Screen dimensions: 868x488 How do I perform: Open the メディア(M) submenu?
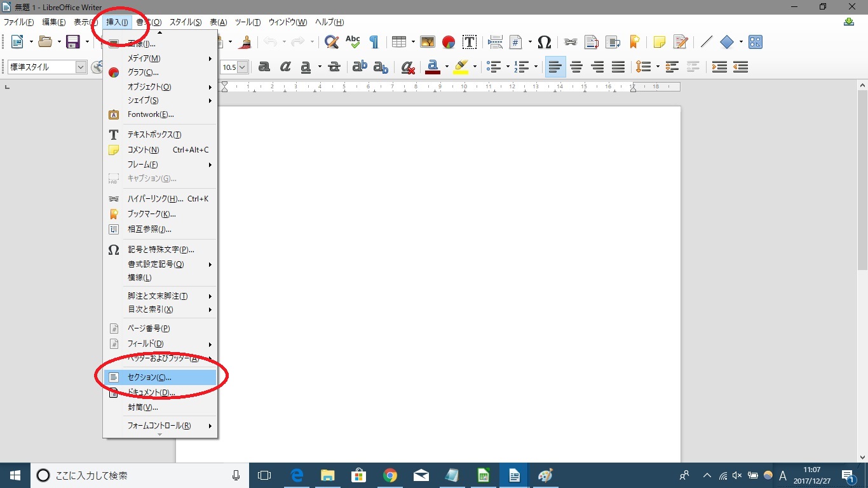pos(160,58)
